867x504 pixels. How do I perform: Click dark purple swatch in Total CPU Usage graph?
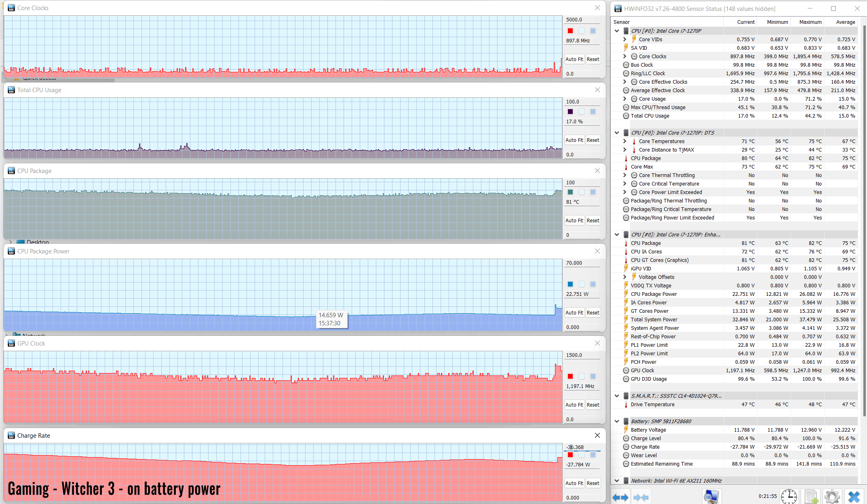pyautogui.click(x=570, y=112)
